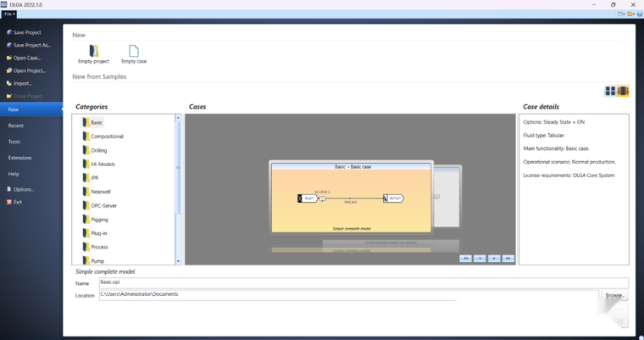The width and height of the screenshot is (644, 340).
Task: Click 'Fluid type: Tabular' text
Action: coord(543,136)
